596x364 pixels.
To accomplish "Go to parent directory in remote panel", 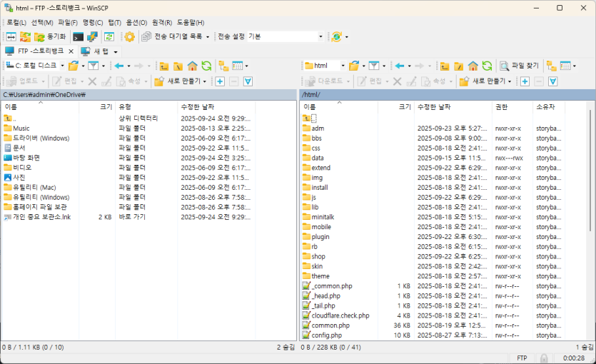I will pyautogui.click(x=444, y=66).
